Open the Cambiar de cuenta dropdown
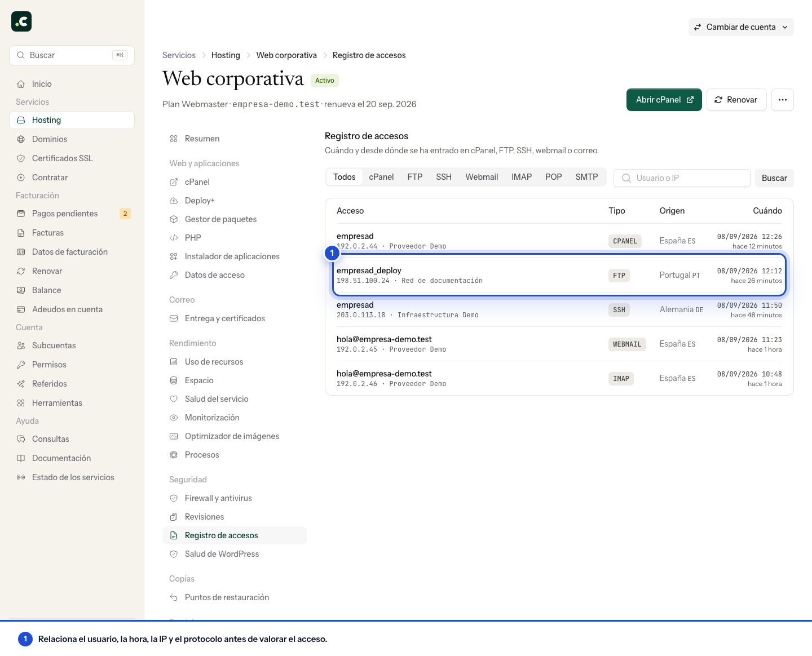 click(741, 27)
